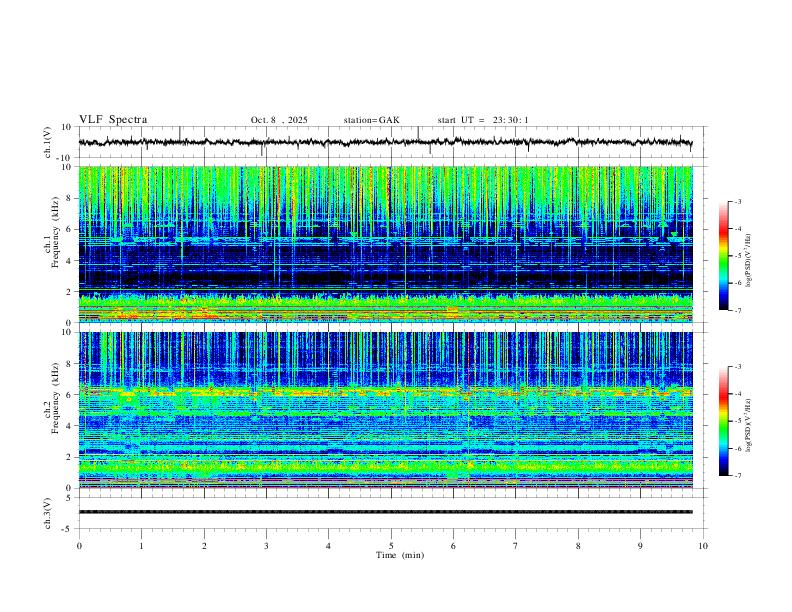Click the ch.2 color scale "log(PSD)(V²/Hz)" label
Screen dimensions: 792x612
click(x=748, y=425)
